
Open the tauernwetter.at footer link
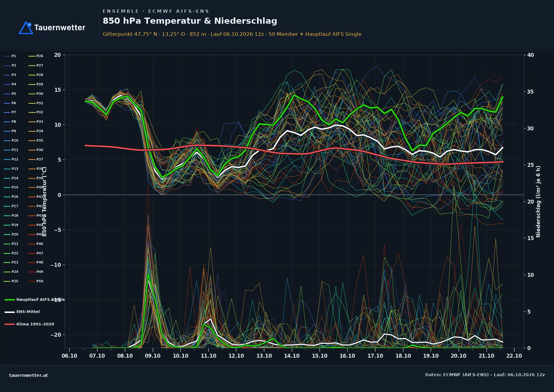coord(29,375)
